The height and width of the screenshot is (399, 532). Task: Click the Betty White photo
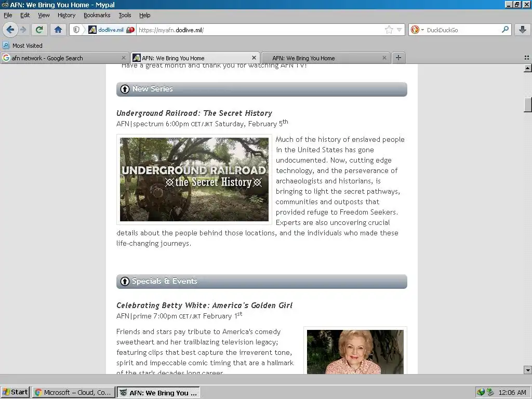point(355,352)
